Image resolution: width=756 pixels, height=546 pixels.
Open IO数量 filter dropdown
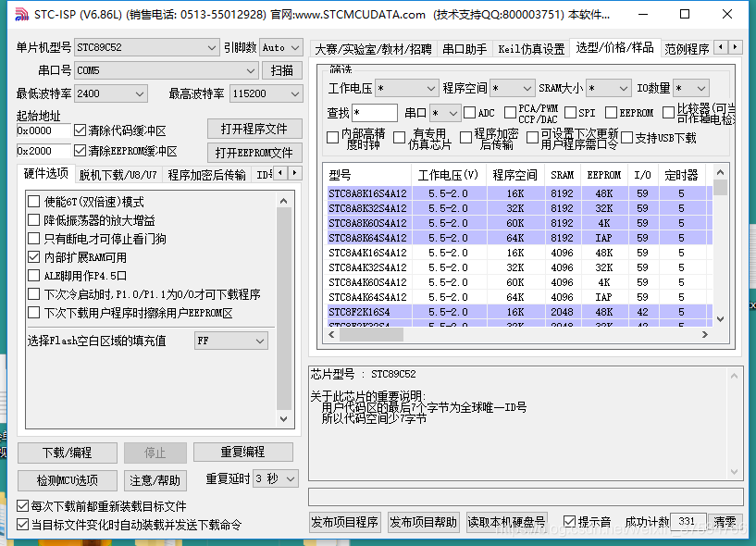tap(691, 88)
